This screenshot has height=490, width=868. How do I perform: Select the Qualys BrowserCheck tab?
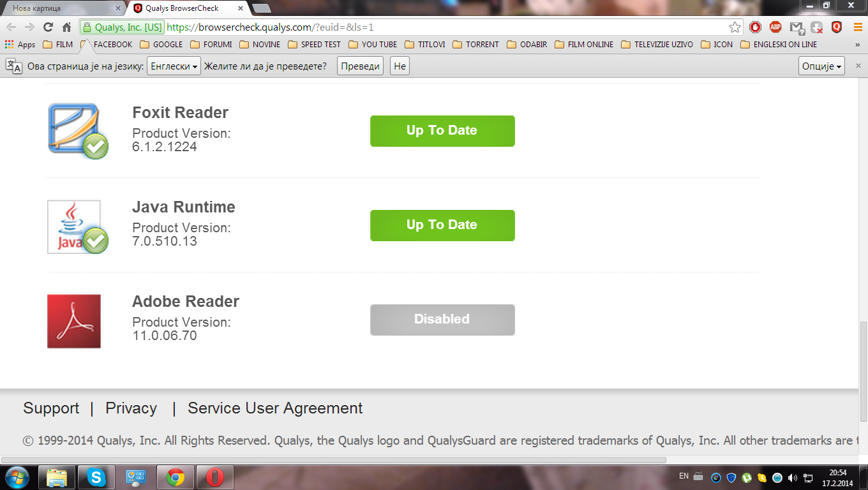tap(188, 8)
